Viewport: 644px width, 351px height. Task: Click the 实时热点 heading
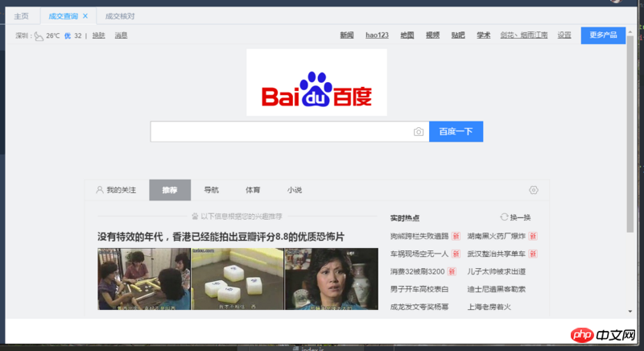(405, 218)
